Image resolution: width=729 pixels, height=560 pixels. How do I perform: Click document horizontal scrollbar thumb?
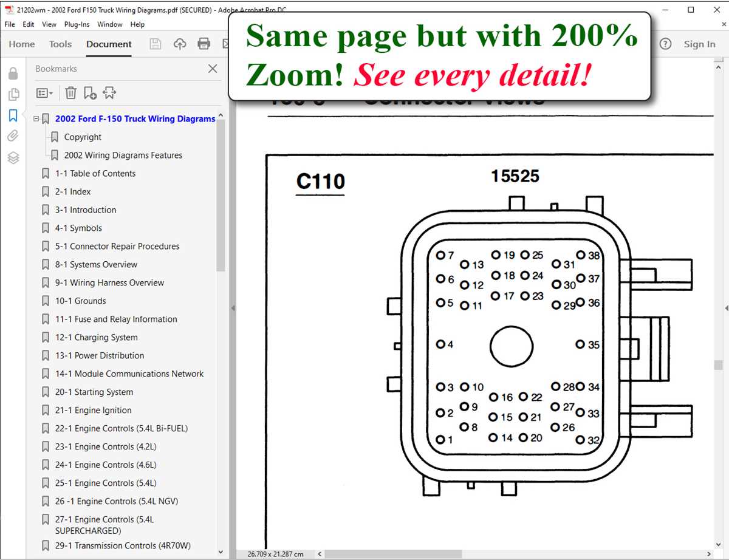(393, 554)
